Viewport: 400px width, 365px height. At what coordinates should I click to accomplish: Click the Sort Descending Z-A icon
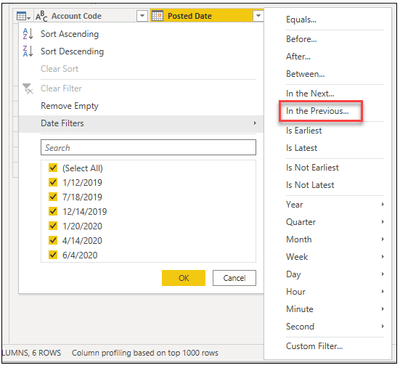(x=28, y=51)
